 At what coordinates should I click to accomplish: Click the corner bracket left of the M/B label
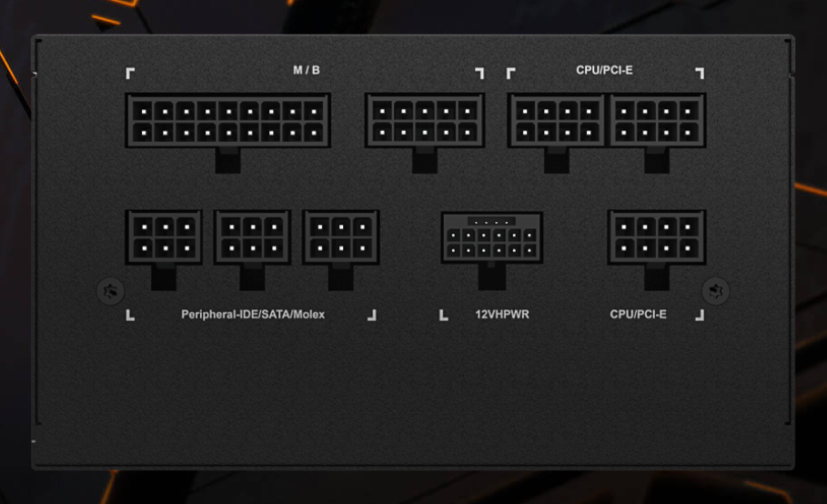click(130, 74)
